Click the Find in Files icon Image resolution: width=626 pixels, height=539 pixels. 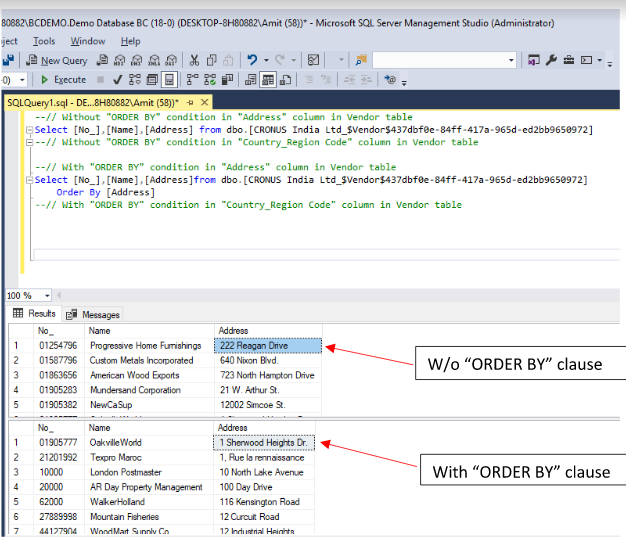coord(361,60)
